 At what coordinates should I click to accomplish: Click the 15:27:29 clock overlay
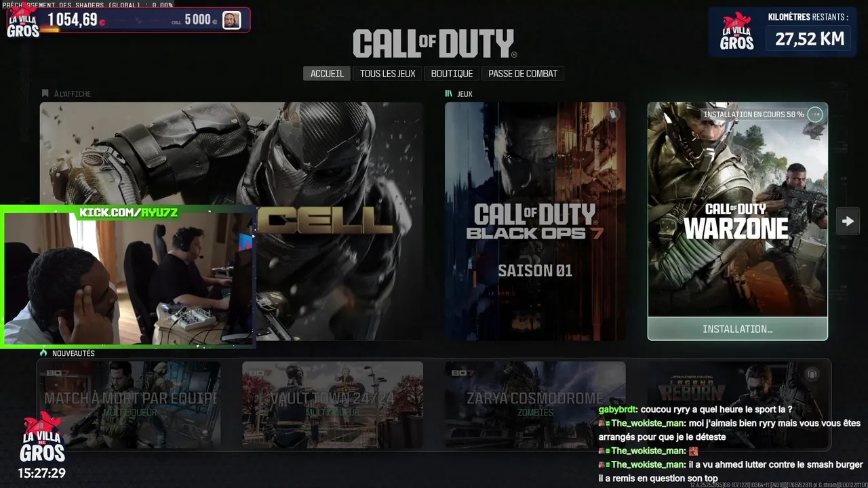[x=42, y=472]
